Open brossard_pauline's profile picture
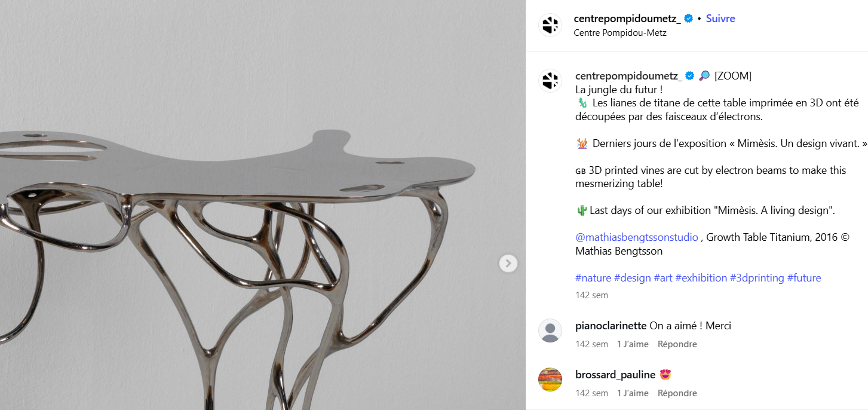 (550, 380)
